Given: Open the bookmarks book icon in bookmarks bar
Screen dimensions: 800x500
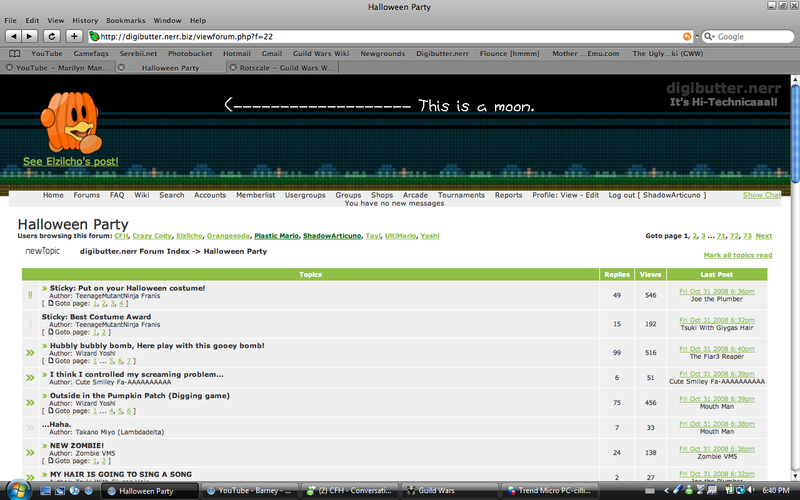Looking at the screenshot, I should pyautogui.click(x=15, y=53).
